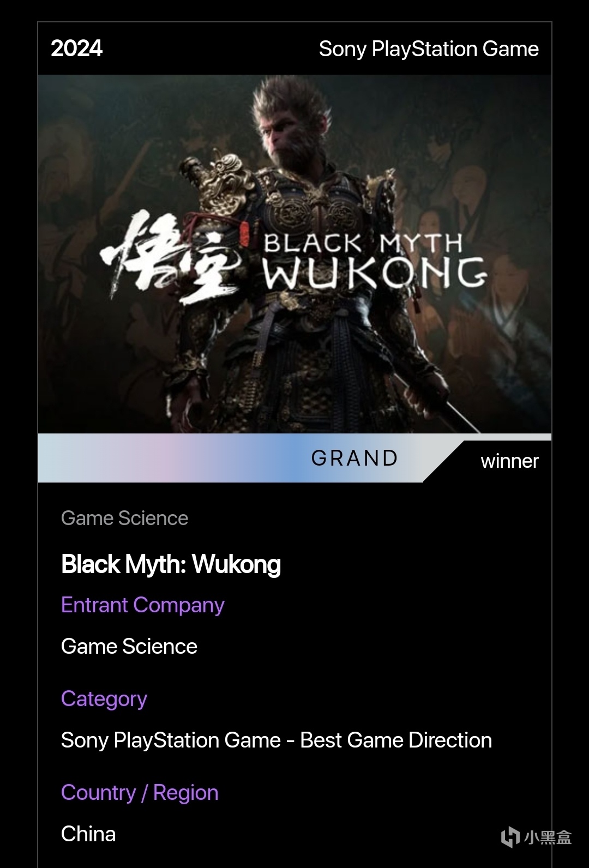589x868 pixels.
Task: Click the Xiaoheihe watermark logo icon
Action: 510,836
